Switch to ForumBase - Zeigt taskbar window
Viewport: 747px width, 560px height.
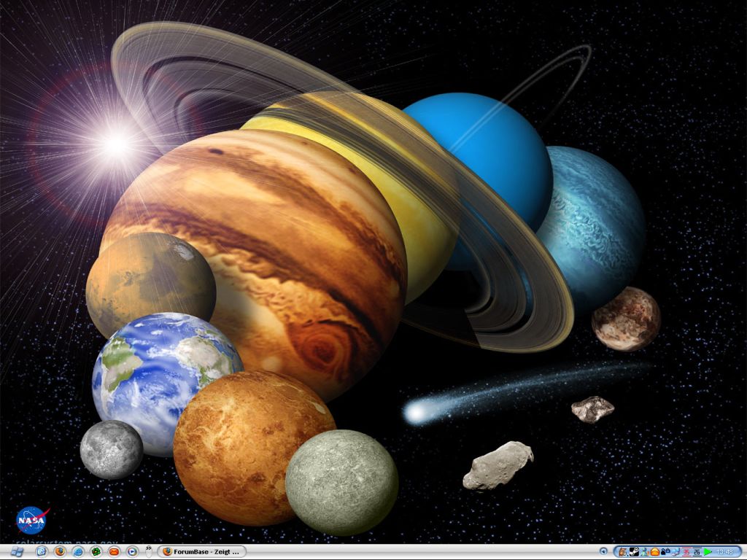(x=201, y=551)
